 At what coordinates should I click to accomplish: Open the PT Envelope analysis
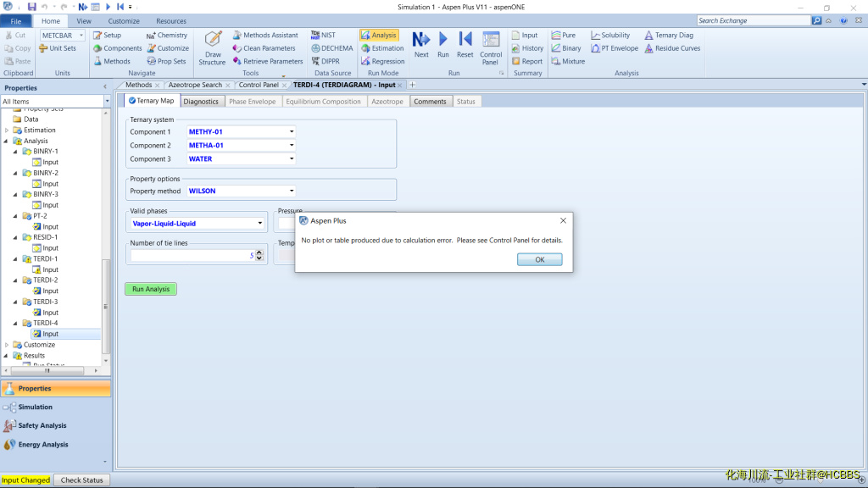pos(615,48)
